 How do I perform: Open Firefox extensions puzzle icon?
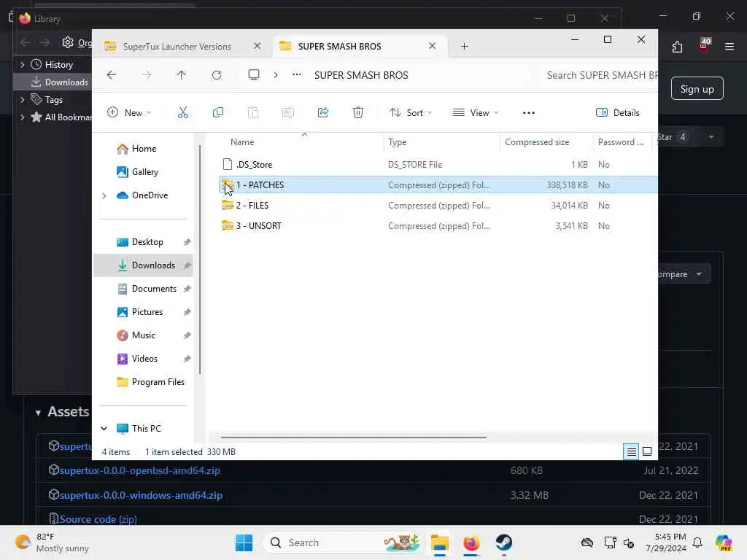coord(677,47)
